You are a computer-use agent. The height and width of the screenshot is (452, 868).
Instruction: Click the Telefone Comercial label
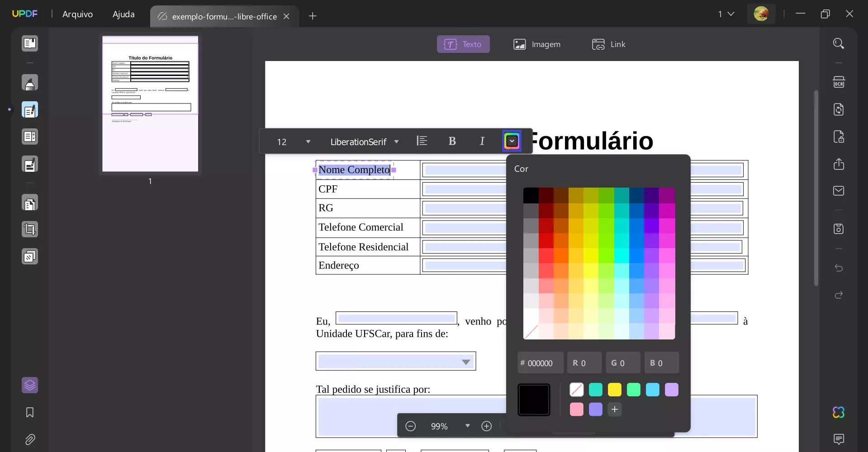pos(361,227)
